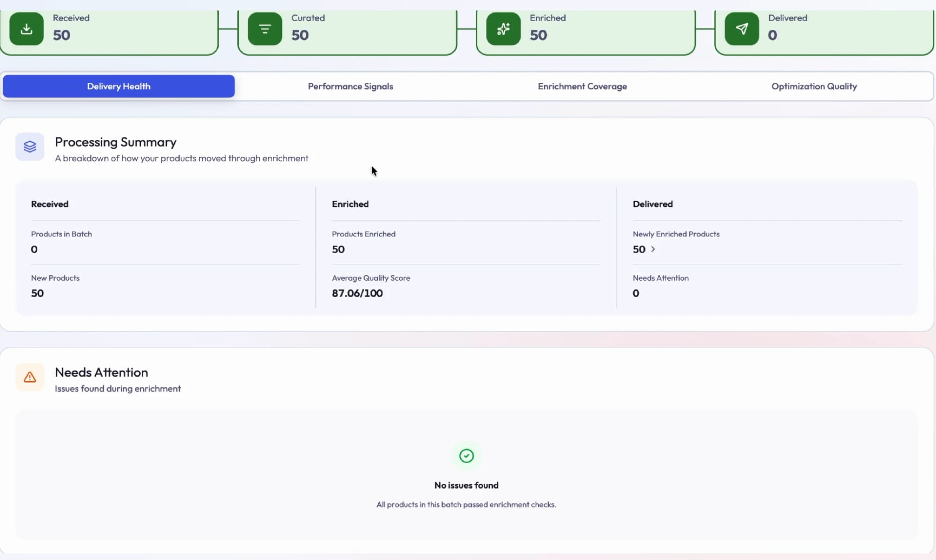Click the Enriched sparkle icon
Viewport: 936px width, 560px height.
[x=503, y=29]
